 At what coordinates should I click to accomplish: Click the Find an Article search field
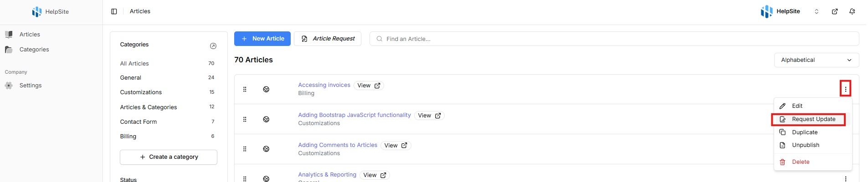point(615,39)
